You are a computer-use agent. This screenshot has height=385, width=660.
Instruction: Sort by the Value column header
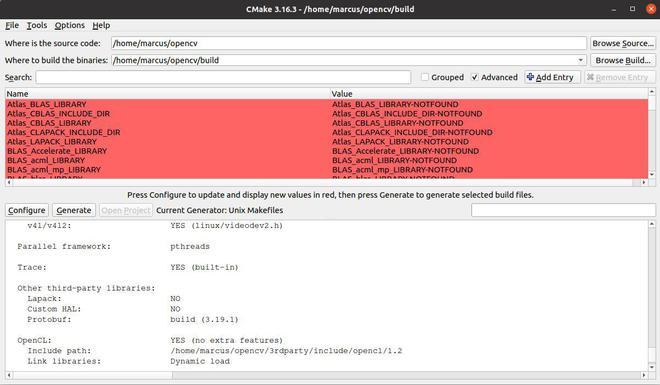tap(489, 94)
